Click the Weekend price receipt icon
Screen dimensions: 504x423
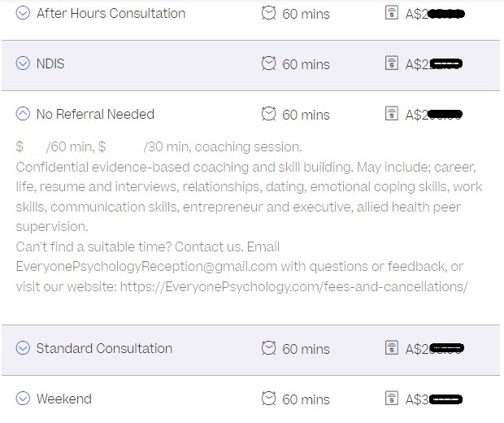point(391,399)
